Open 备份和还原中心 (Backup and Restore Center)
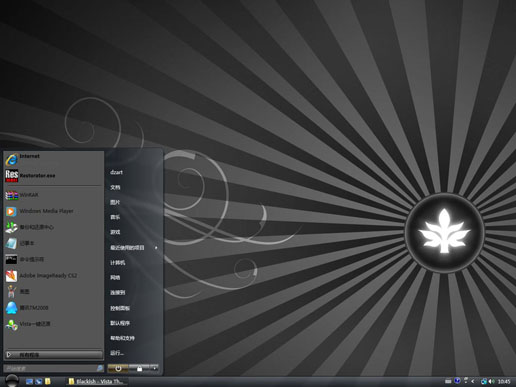The height and width of the screenshot is (387, 516). tap(53, 227)
